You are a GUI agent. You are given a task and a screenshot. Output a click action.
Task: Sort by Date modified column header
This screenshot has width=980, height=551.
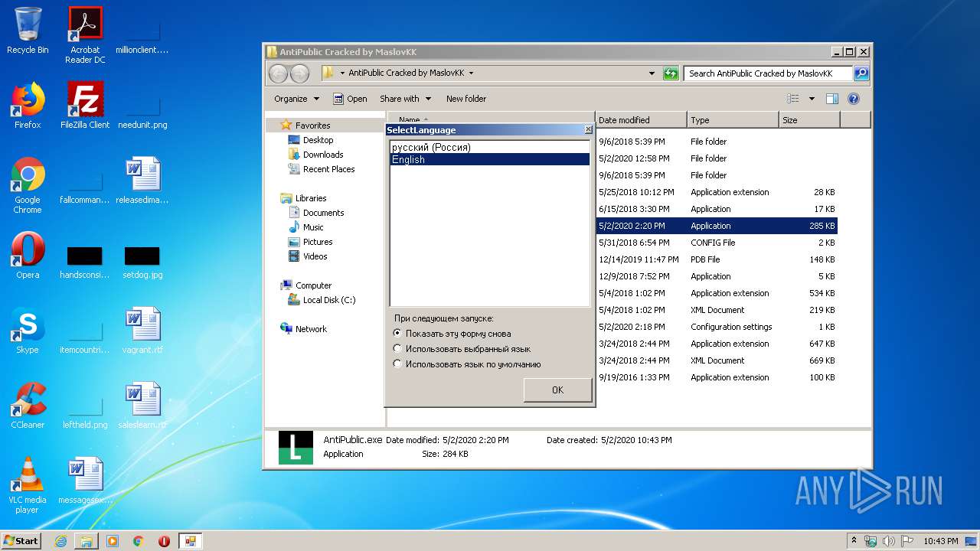(x=641, y=120)
